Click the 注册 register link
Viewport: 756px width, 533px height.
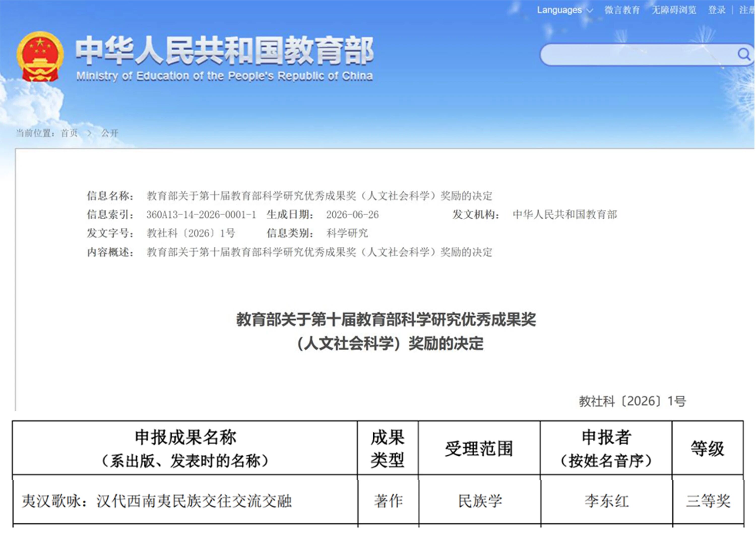pos(747,10)
